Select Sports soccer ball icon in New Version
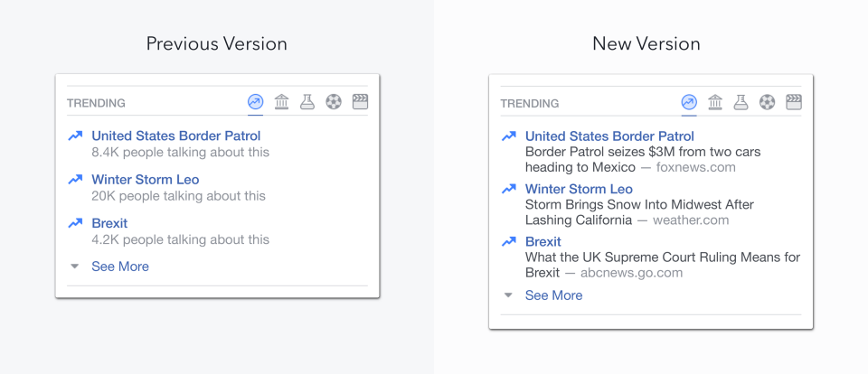 768,102
